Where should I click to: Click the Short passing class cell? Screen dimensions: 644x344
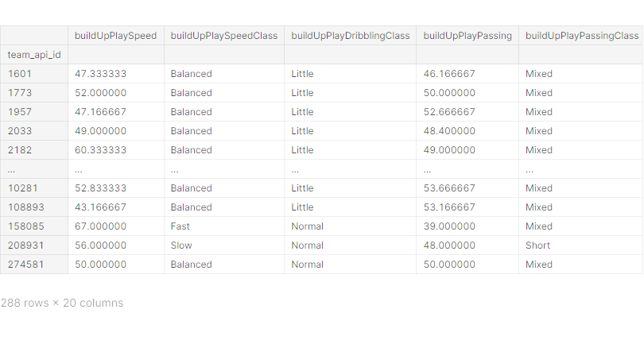(x=538, y=245)
